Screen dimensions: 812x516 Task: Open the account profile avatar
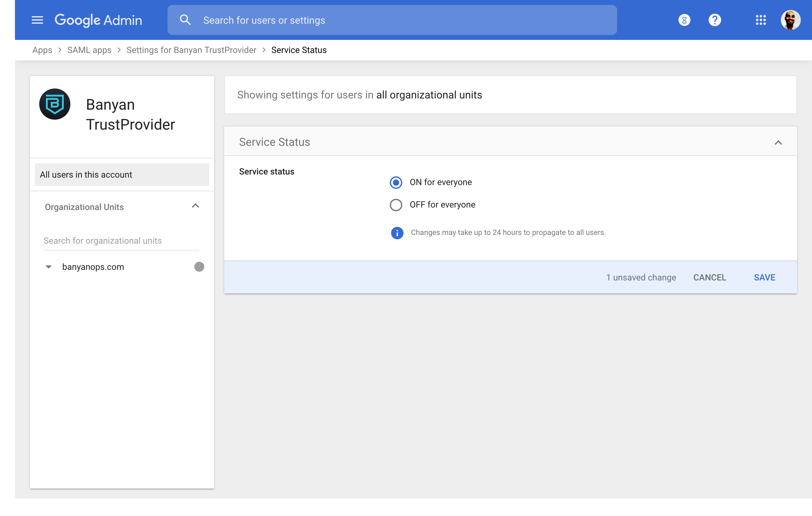(791, 20)
